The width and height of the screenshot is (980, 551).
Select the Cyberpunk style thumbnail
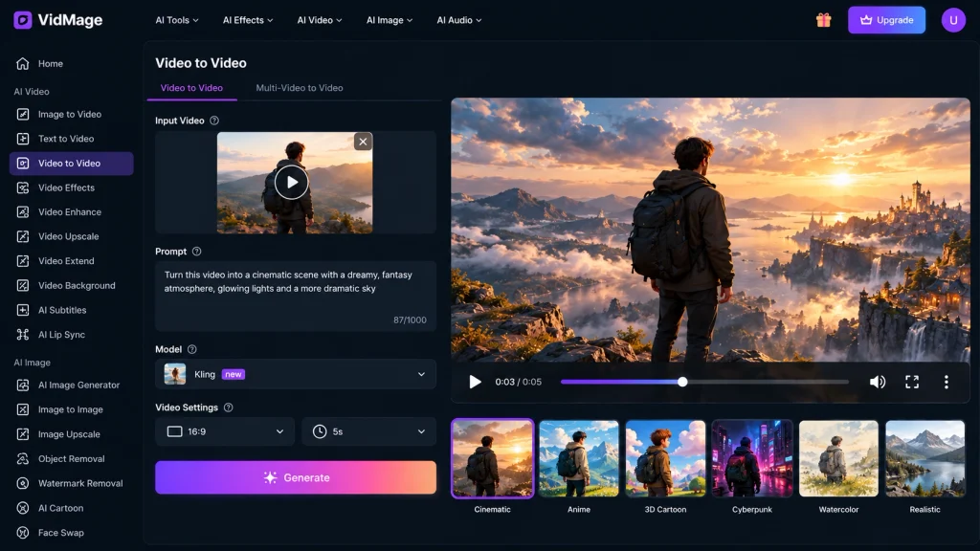point(752,458)
